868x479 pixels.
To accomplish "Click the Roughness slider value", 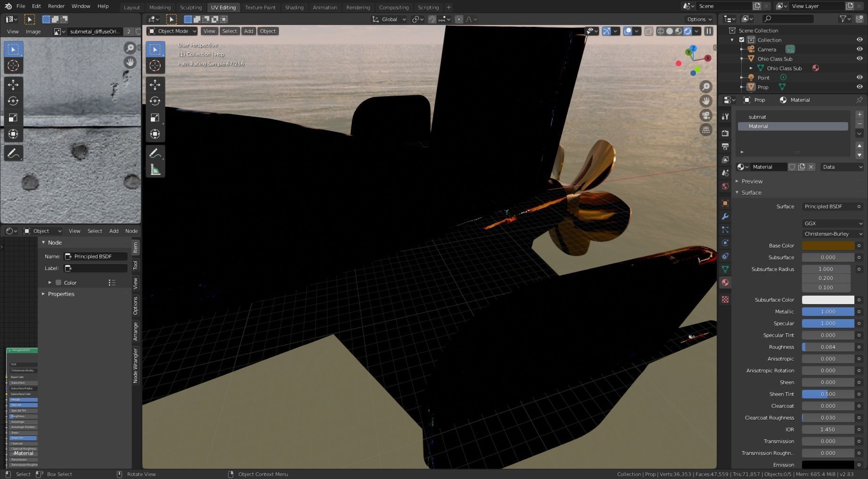I will (x=828, y=347).
